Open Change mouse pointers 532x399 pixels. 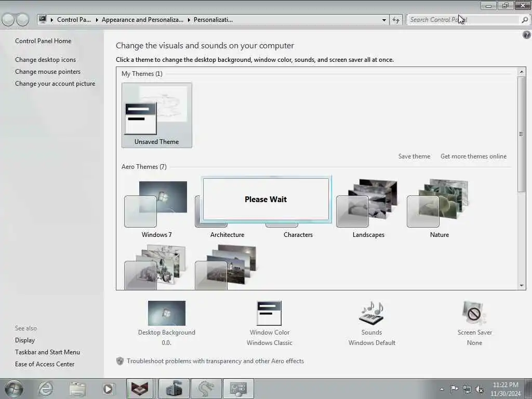[48, 72]
